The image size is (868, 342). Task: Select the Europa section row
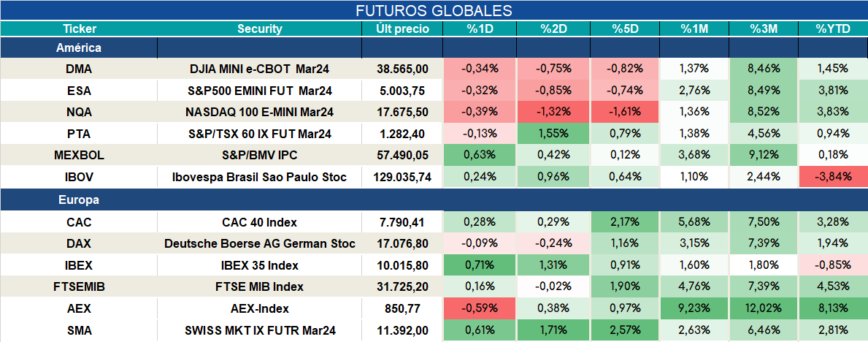434,199
